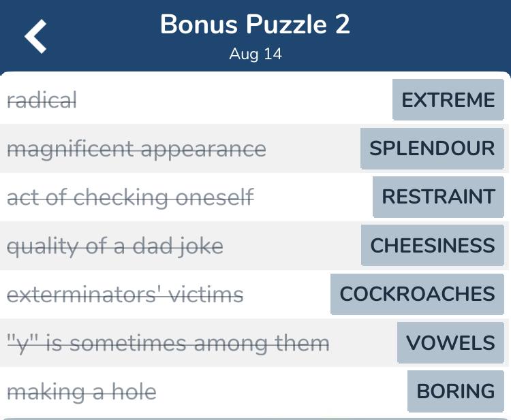This screenshot has width=511, height=420.
Task: Tap the back arrow icon
Action: (36, 36)
